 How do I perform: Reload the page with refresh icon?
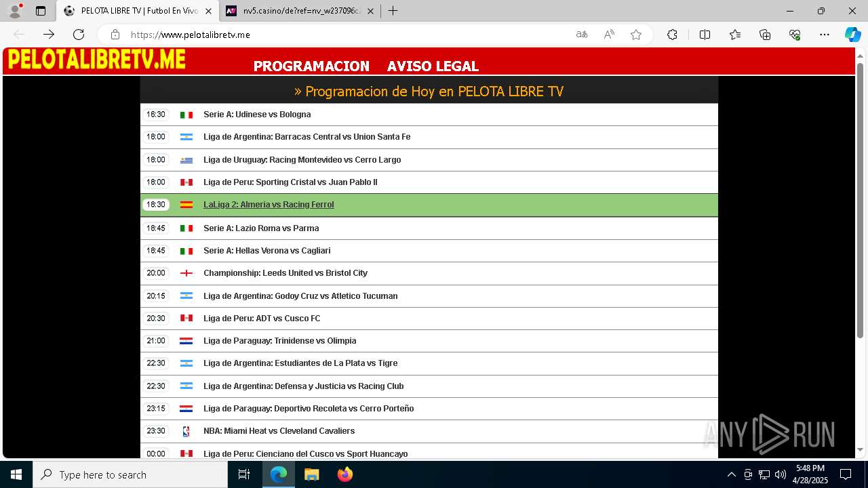click(79, 35)
